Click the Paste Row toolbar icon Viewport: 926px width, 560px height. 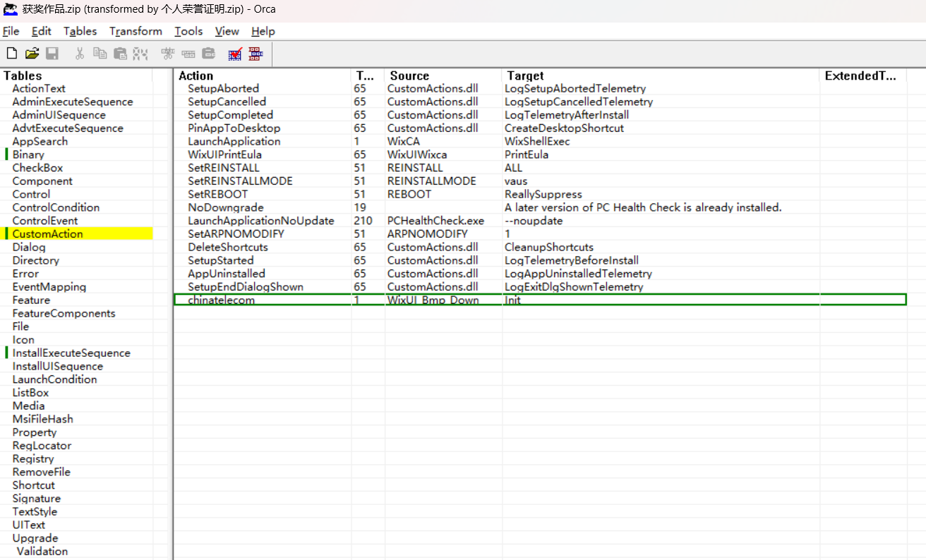(208, 54)
